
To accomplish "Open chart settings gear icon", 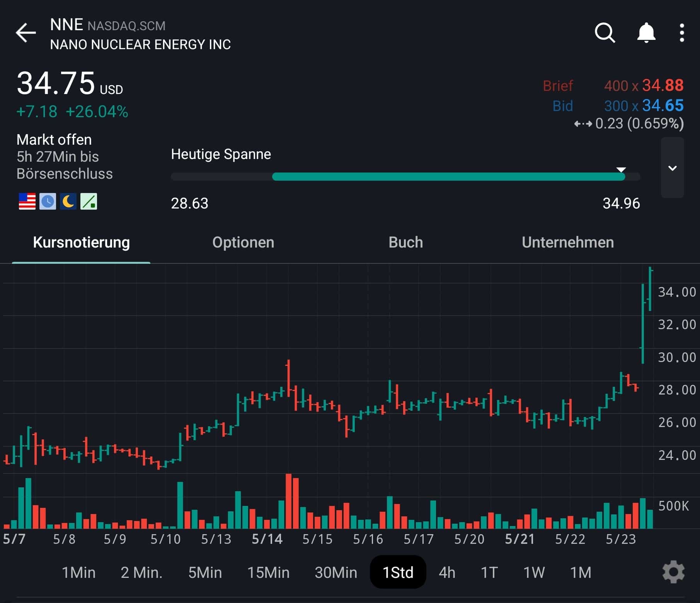I will (673, 572).
